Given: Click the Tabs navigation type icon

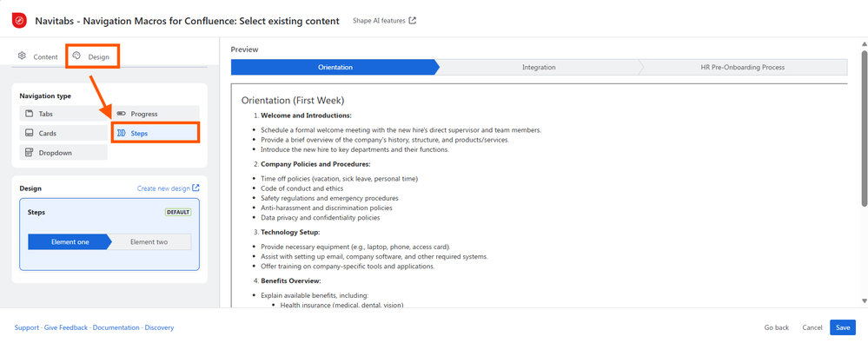Looking at the screenshot, I should click(x=29, y=114).
